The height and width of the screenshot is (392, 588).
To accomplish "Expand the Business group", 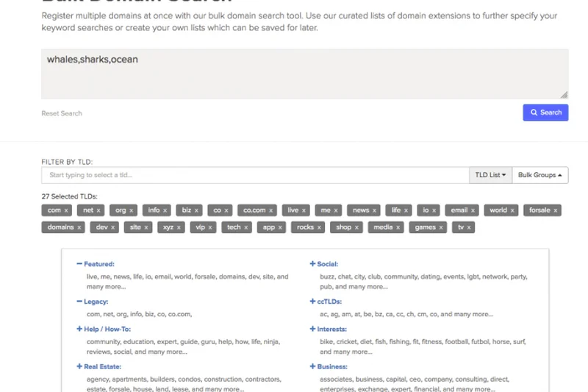I will tap(329, 366).
